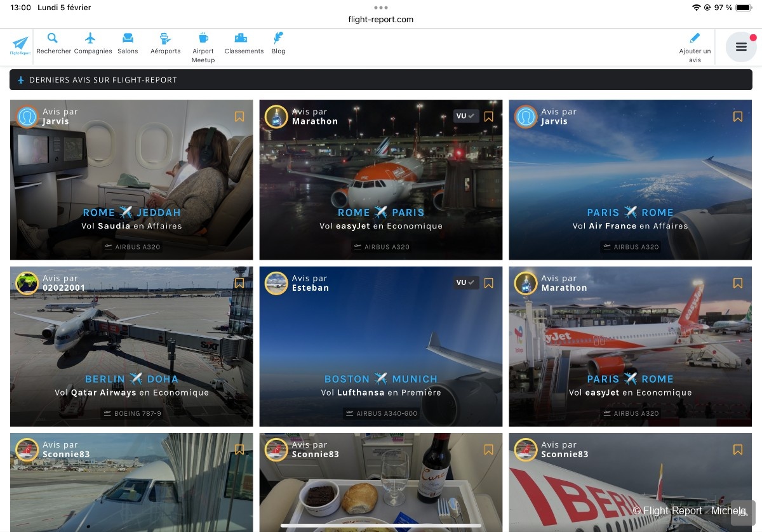Bookmark the Boston–Munich Lufthansa review
This screenshot has height=532, width=762.
[x=488, y=283]
